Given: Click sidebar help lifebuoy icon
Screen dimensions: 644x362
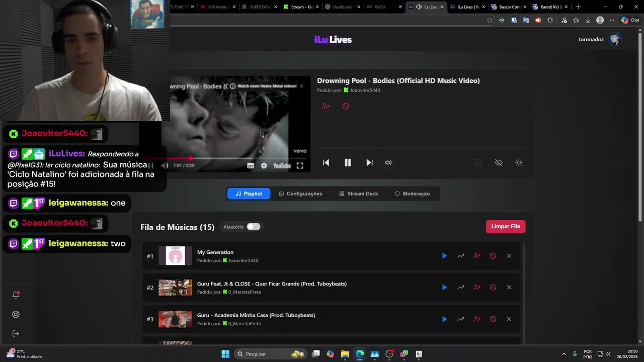Looking at the screenshot, I should 16,314.
